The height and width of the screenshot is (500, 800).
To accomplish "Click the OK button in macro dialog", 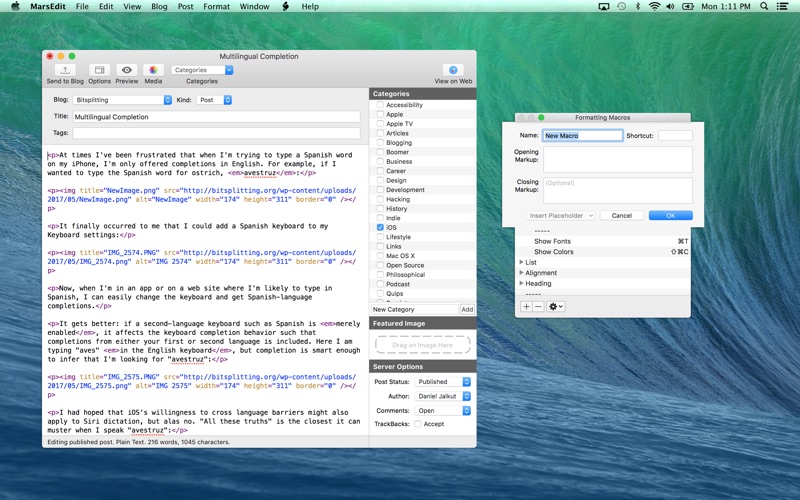I will (670, 216).
